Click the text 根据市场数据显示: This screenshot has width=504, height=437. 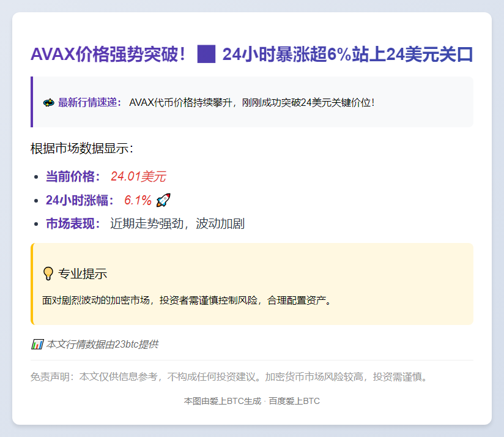pos(81,149)
